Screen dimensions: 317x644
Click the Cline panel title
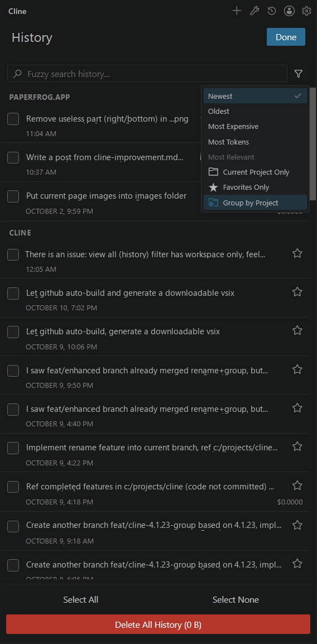17,12
